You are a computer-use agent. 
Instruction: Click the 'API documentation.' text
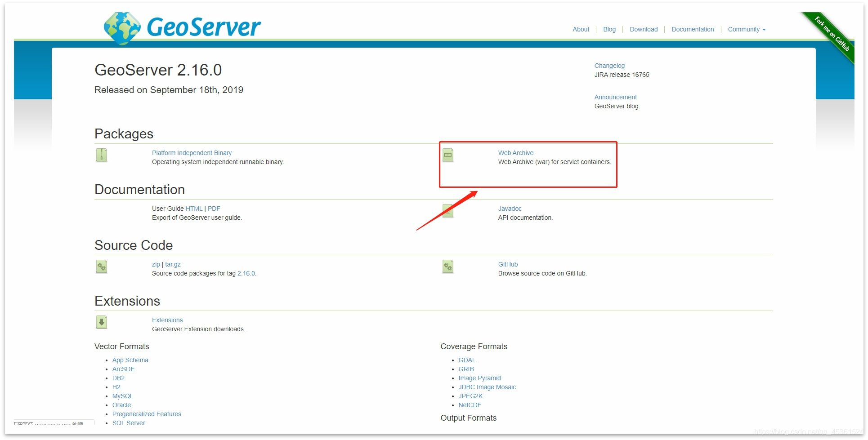525,218
